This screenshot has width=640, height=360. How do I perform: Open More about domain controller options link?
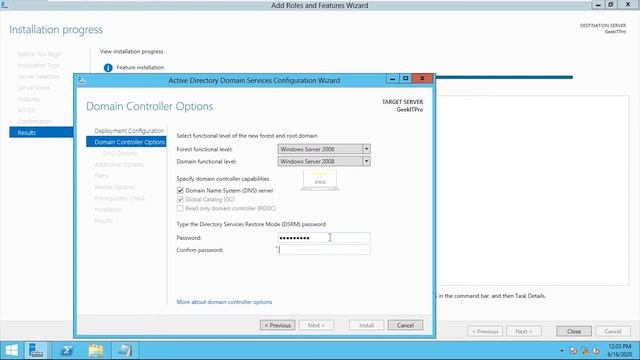coord(224,302)
